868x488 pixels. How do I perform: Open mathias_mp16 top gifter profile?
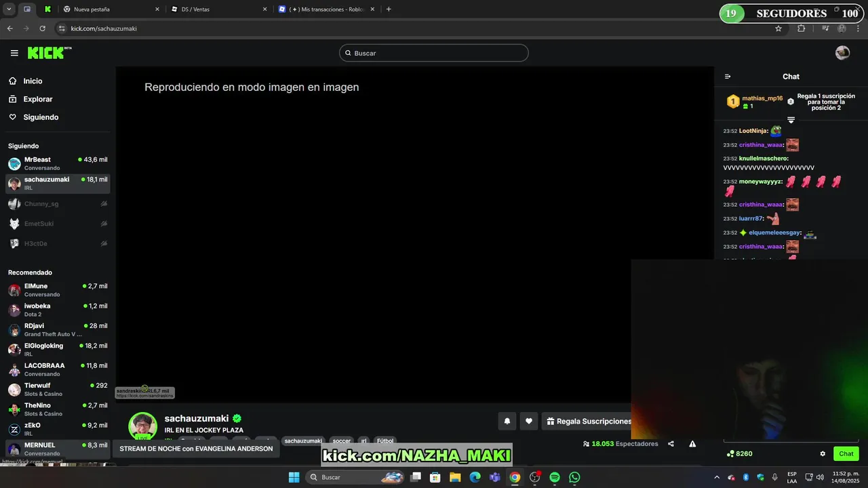(762, 98)
